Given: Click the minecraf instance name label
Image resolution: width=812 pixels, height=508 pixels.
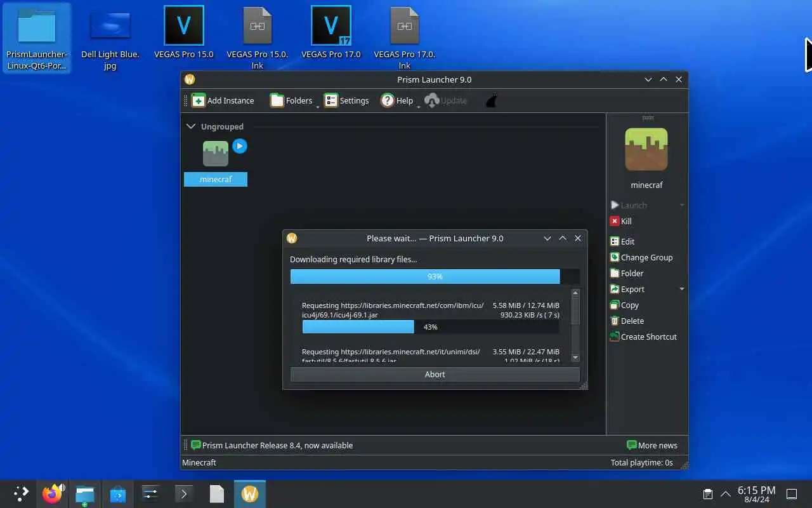Looking at the screenshot, I should point(216,180).
